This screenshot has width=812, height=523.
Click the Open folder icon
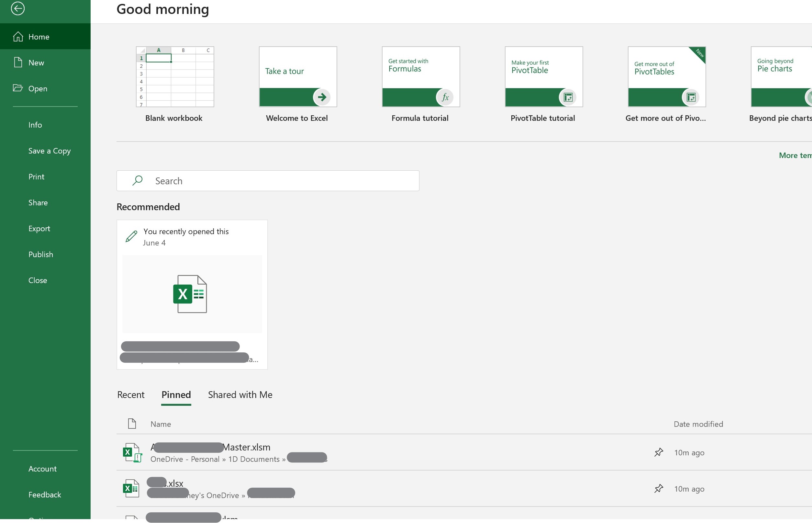[18, 88]
